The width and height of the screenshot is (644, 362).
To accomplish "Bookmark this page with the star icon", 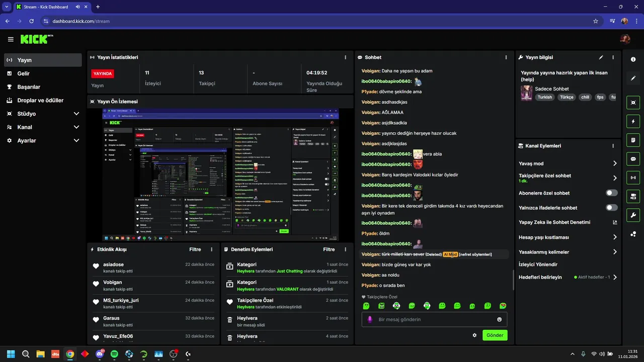I will pyautogui.click(x=596, y=21).
